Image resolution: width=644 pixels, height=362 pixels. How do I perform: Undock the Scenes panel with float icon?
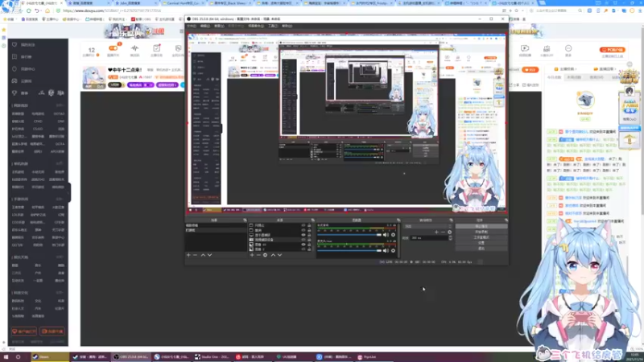click(x=245, y=220)
